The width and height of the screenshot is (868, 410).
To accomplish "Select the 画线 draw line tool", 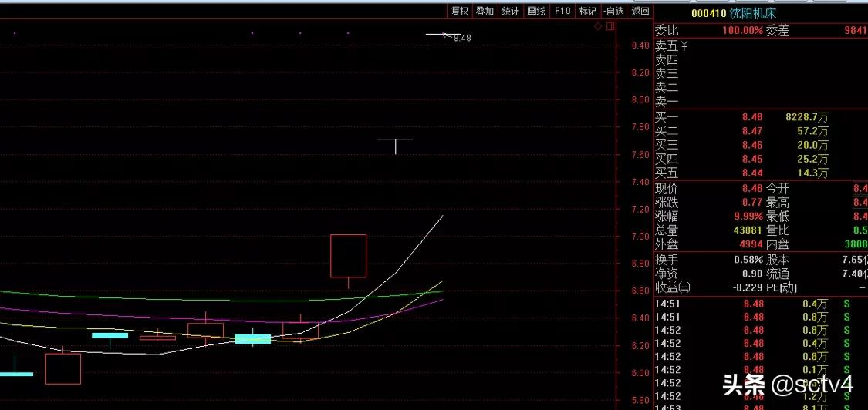I will (x=536, y=11).
